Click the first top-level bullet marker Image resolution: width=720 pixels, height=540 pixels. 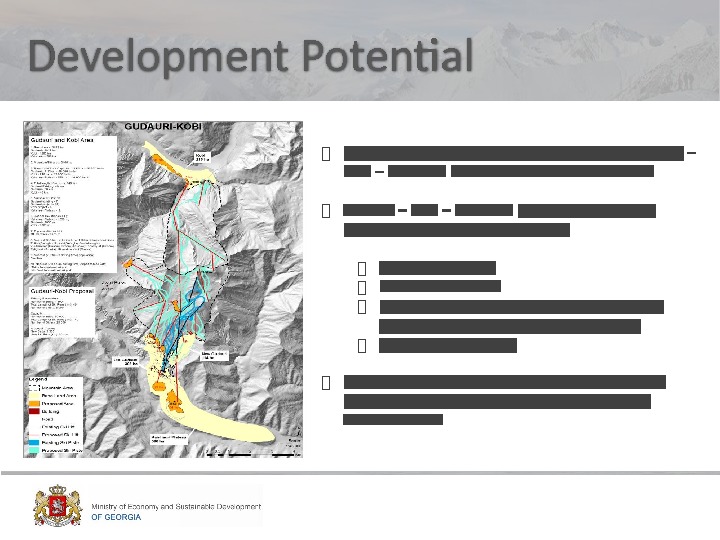point(326,154)
